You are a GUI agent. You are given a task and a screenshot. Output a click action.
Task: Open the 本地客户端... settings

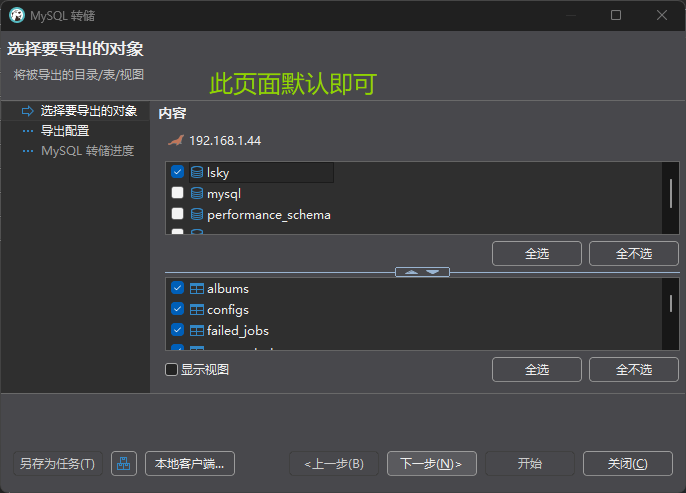[x=190, y=463]
